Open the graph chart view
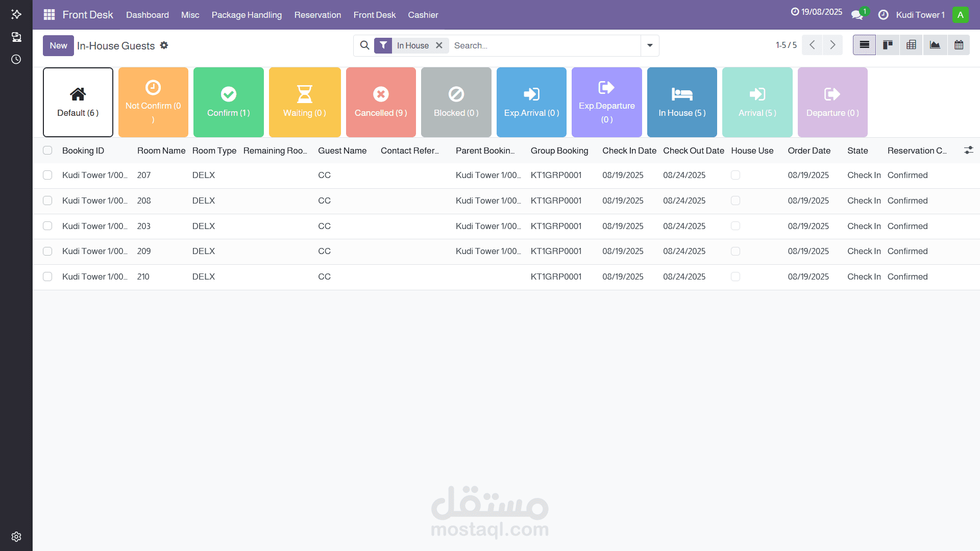This screenshot has width=980, height=551. click(x=935, y=45)
